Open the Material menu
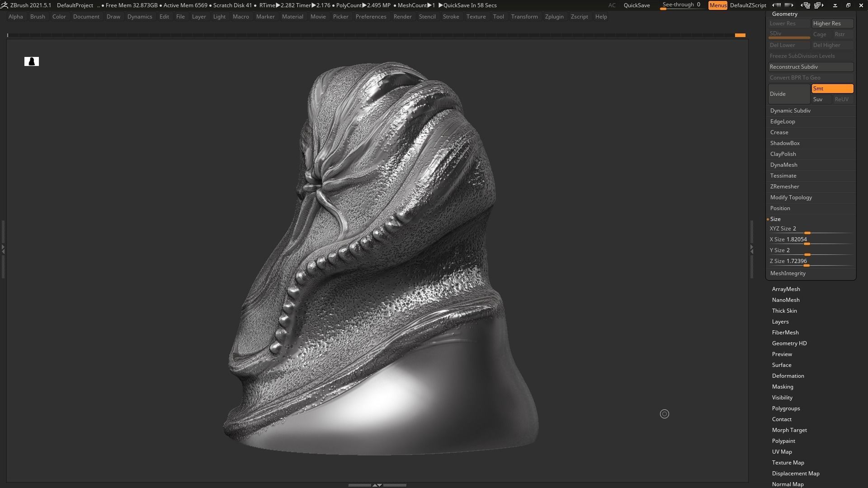The width and height of the screenshot is (868, 488). click(x=292, y=17)
